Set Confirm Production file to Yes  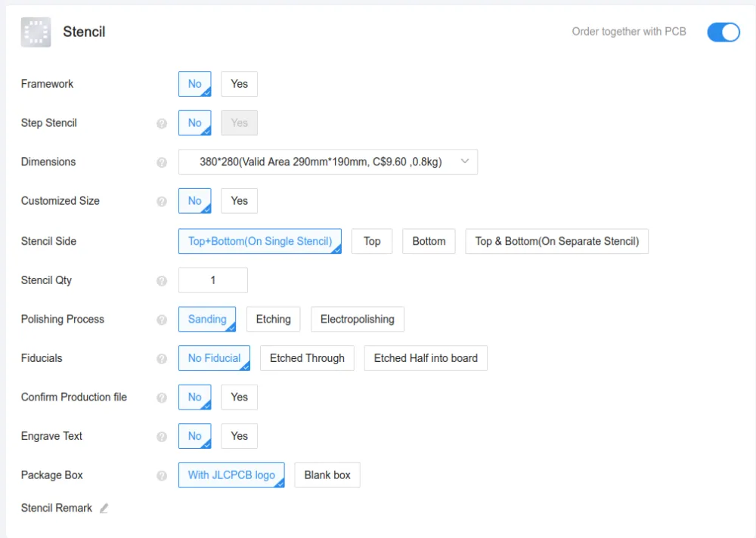click(239, 397)
